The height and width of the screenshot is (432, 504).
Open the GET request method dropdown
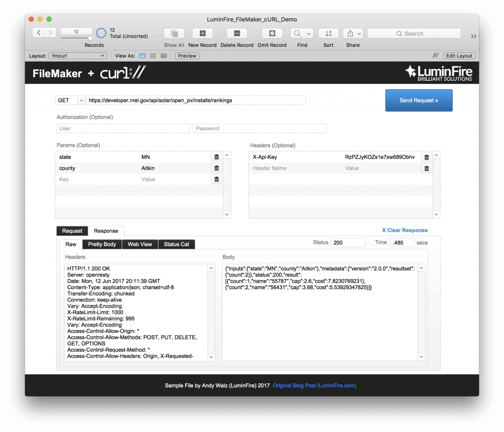[69, 100]
